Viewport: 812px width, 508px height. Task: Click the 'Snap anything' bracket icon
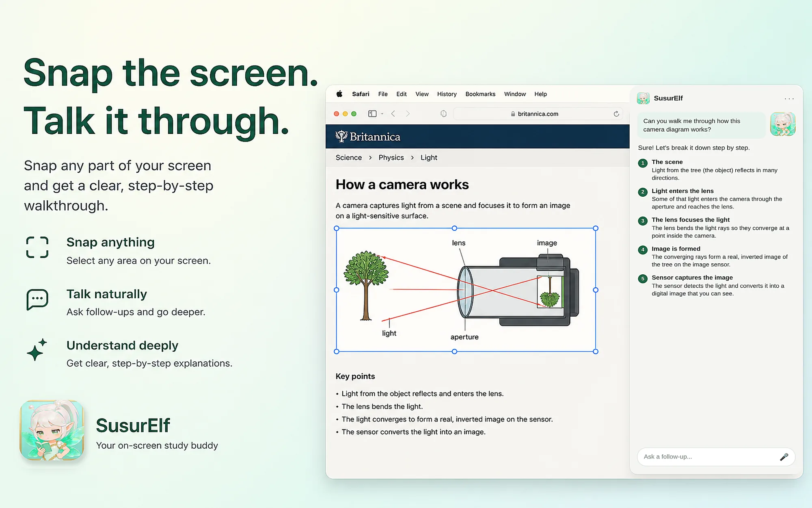[x=37, y=247]
